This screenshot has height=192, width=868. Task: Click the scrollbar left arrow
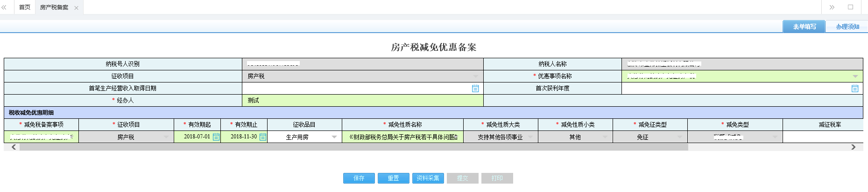[x=14, y=147]
